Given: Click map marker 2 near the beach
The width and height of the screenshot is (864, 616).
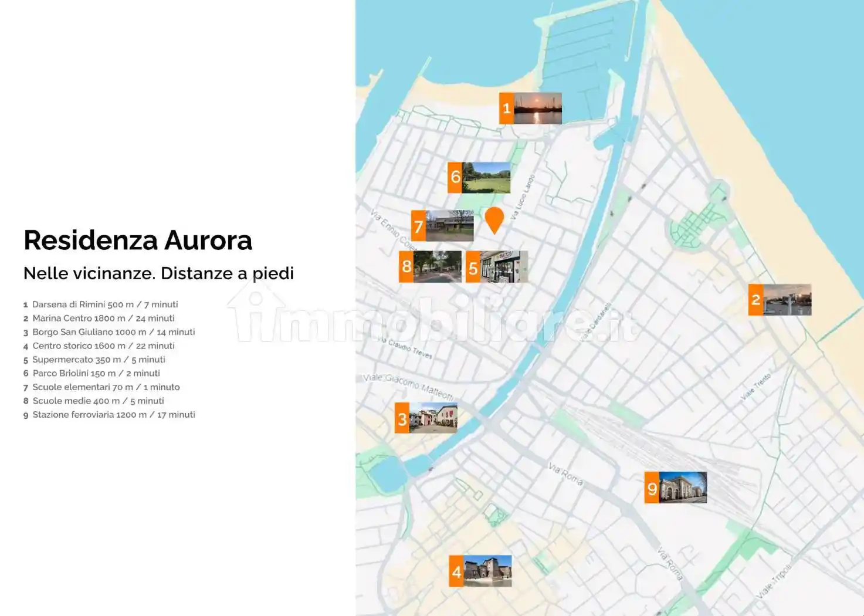Looking at the screenshot, I should pyautogui.click(x=780, y=300).
